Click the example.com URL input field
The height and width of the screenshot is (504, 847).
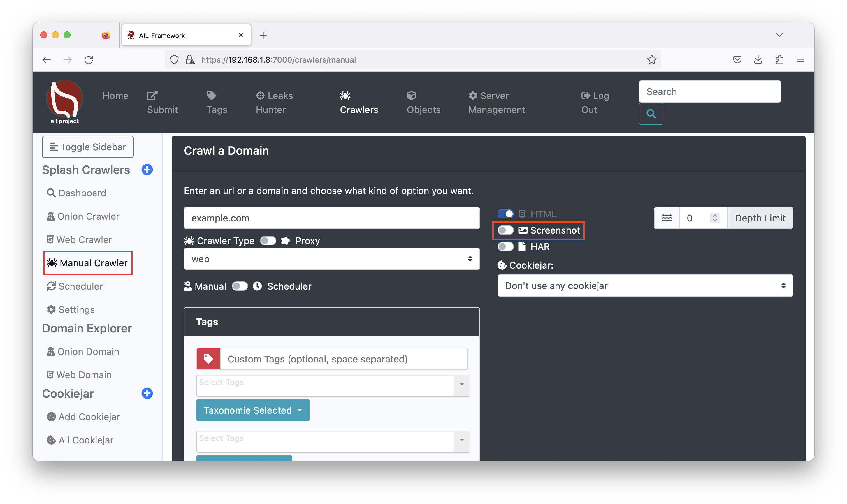332,218
